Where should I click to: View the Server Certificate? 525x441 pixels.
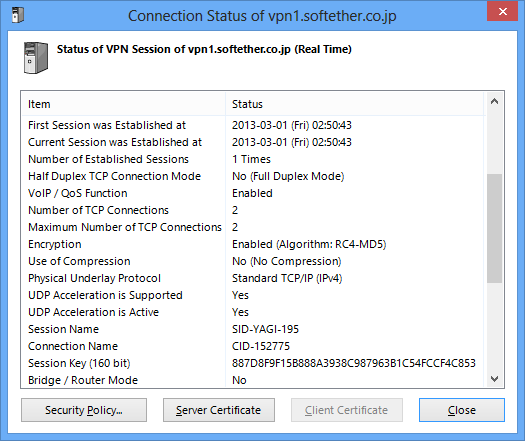pyautogui.click(x=219, y=410)
